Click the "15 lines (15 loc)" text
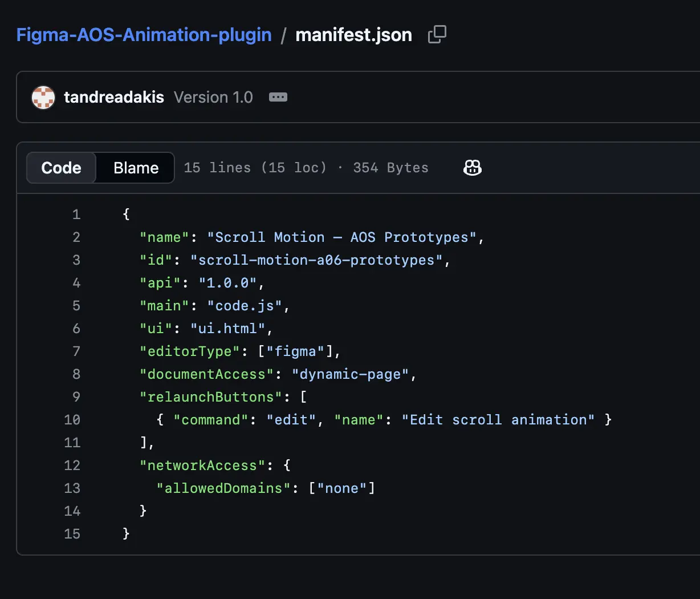The image size is (700, 599). [255, 168]
